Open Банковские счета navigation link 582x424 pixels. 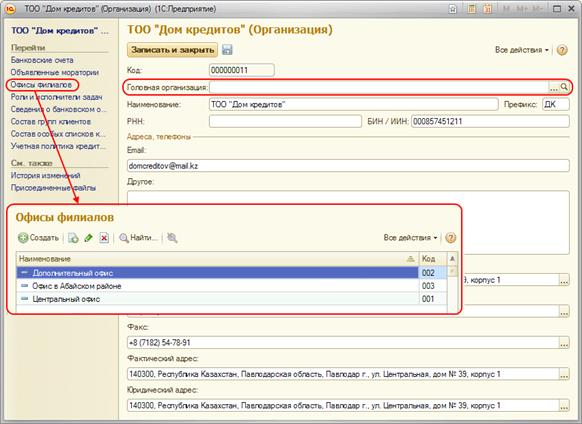[x=42, y=60]
